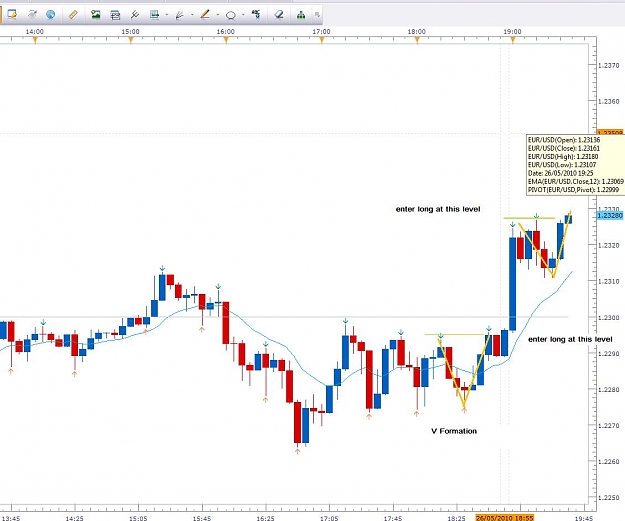
Task: Select the orange pencil line tool
Action: coord(205,15)
